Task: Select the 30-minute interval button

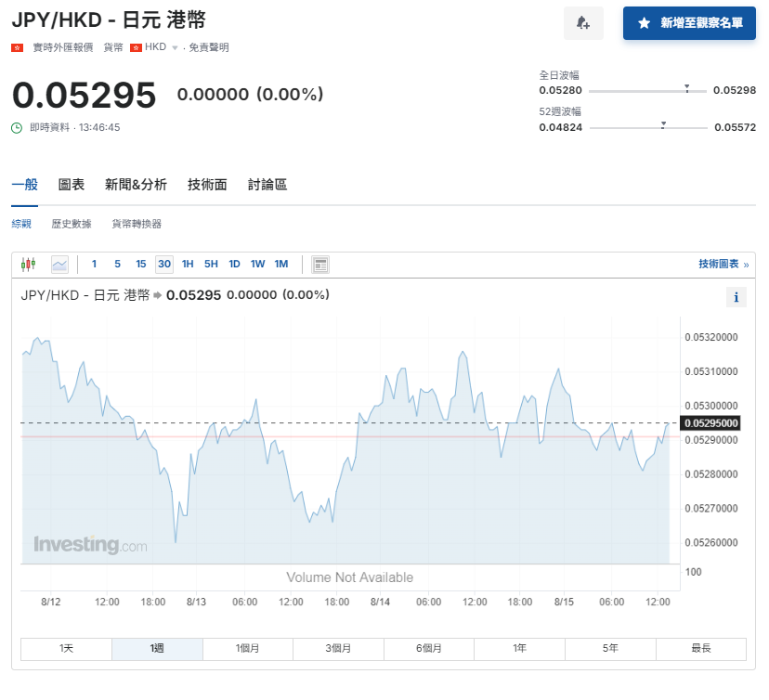Action: [x=164, y=264]
